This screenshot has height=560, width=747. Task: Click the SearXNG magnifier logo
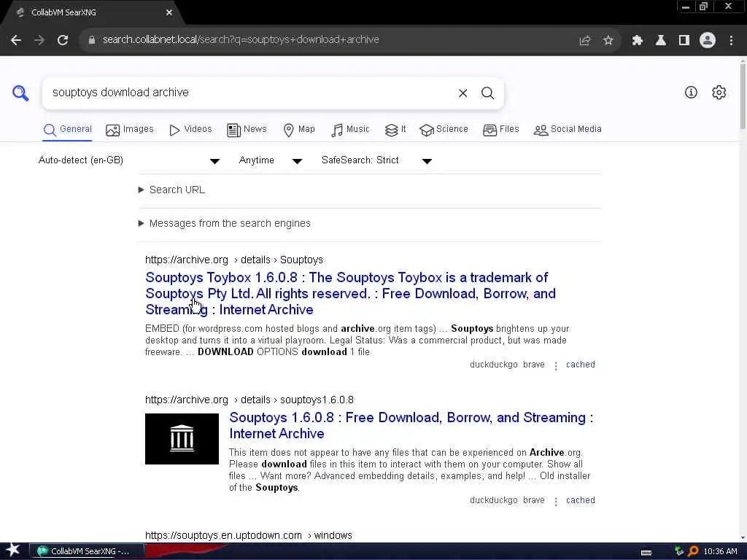click(20, 93)
